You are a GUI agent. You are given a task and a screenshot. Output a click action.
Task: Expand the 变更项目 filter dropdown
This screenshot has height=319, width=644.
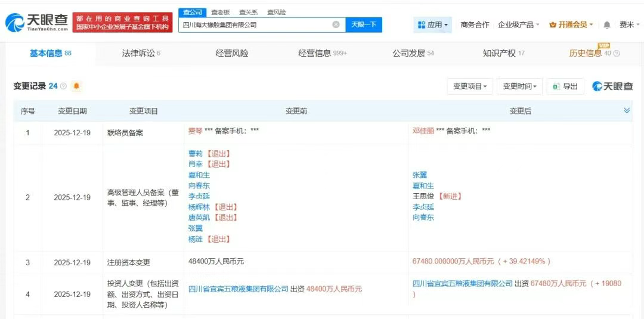[x=469, y=86]
